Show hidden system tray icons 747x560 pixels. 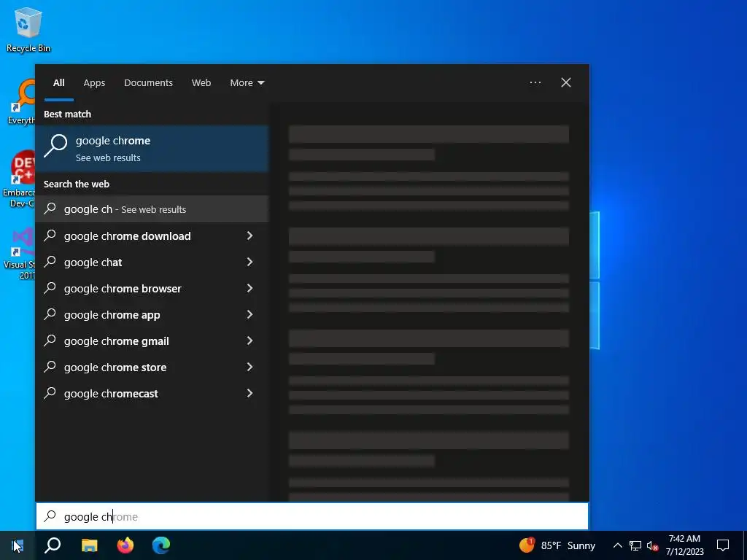(617, 545)
